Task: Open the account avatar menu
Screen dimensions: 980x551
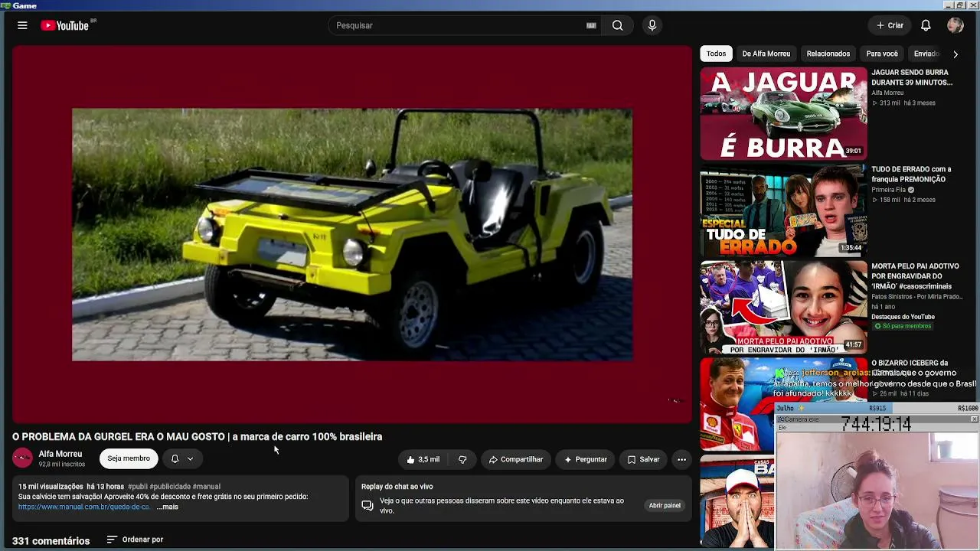Action: pyautogui.click(x=955, y=25)
